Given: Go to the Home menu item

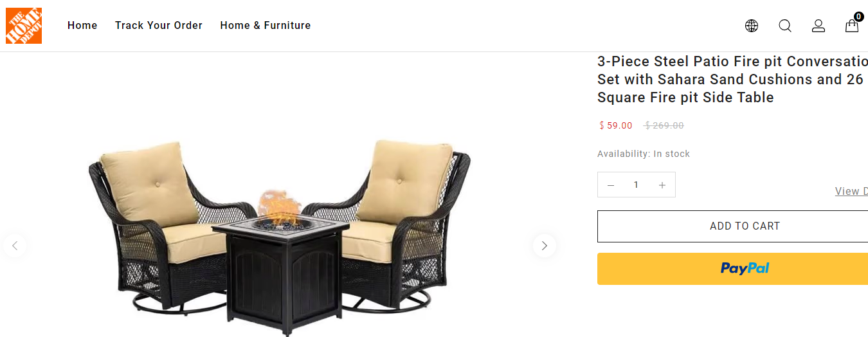Looking at the screenshot, I should click(82, 26).
